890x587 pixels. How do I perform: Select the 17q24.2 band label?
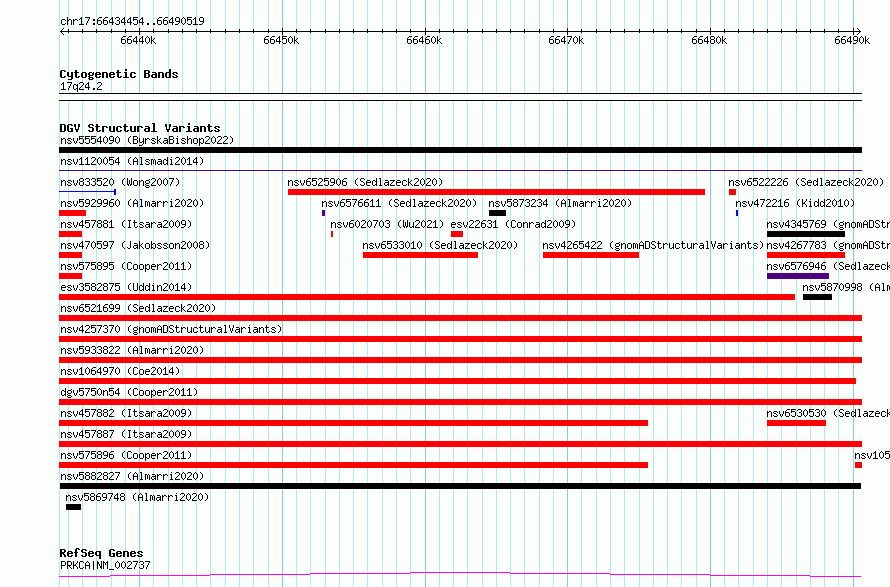81,87
